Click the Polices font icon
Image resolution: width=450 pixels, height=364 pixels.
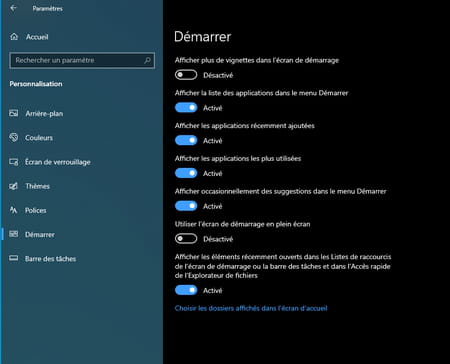point(14,210)
